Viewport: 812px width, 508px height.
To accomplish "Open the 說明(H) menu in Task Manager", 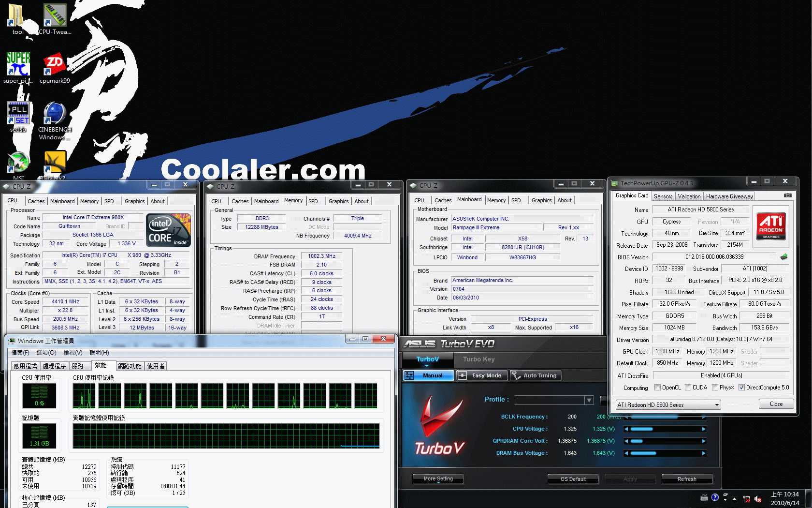I will click(x=99, y=353).
